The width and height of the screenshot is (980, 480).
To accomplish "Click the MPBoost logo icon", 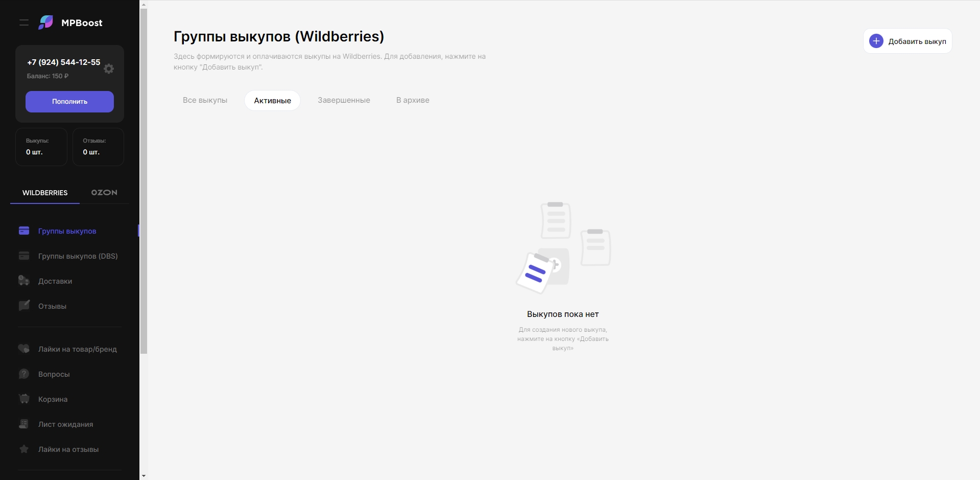I will click(46, 22).
